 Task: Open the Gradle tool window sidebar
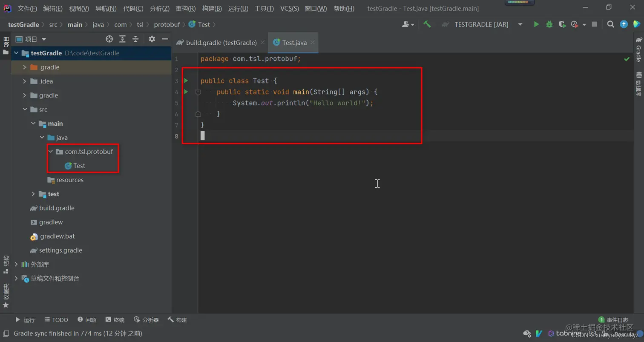(638, 50)
